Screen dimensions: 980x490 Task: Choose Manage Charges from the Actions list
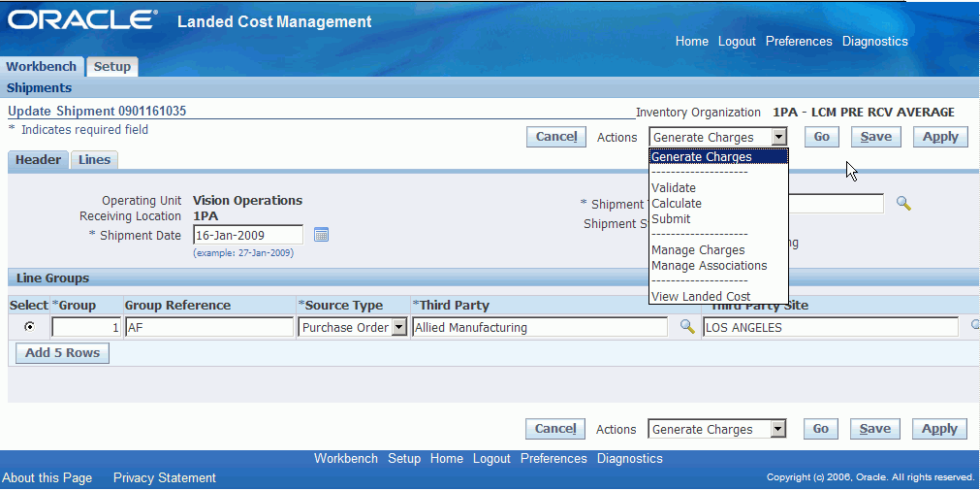coord(698,249)
